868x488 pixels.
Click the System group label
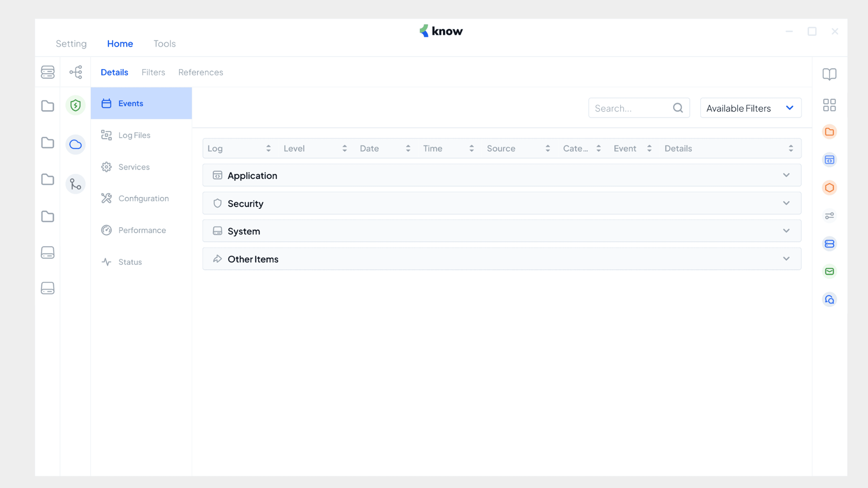click(x=244, y=231)
